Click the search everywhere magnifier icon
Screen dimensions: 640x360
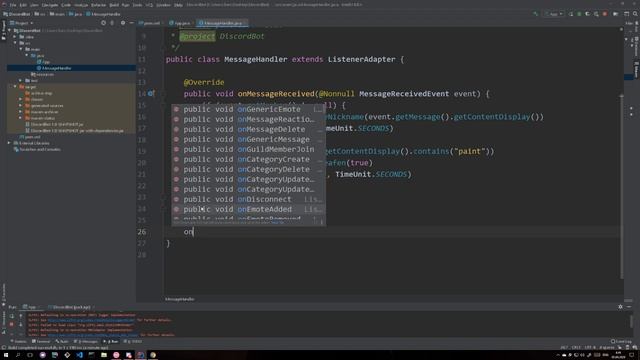click(x=635, y=14)
